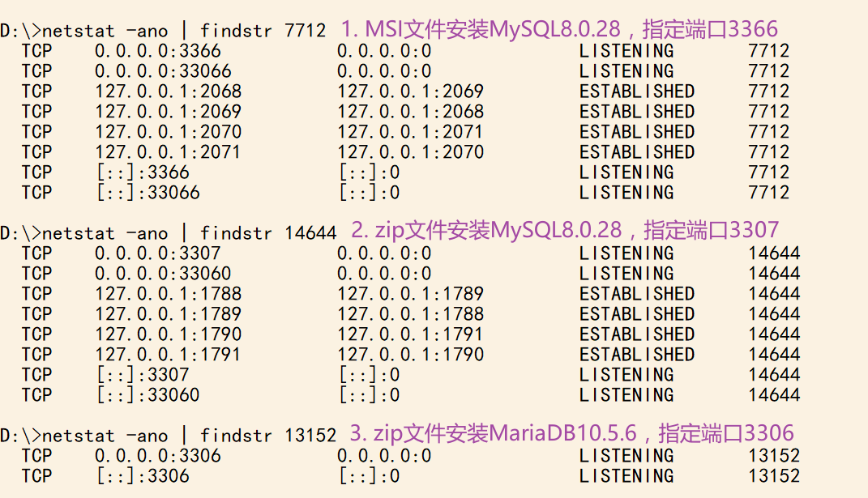The width and height of the screenshot is (868, 498).
Task: Click the LISTENING state in the 0.0.0.0:3306 row
Action: click(626, 456)
